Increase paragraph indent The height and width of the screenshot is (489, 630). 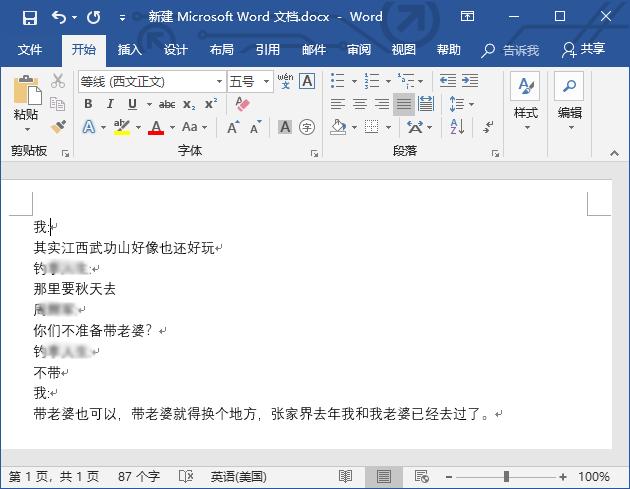(470, 81)
